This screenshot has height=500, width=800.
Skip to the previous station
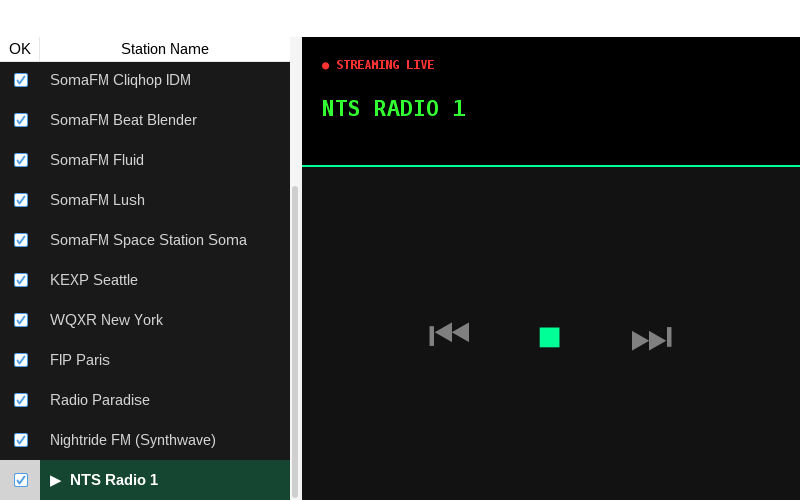[449, 334]
